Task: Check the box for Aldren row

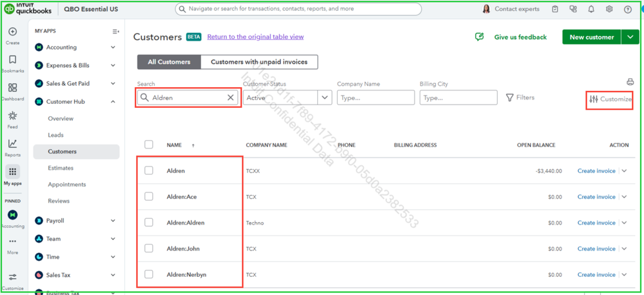Action: (149, 170)
